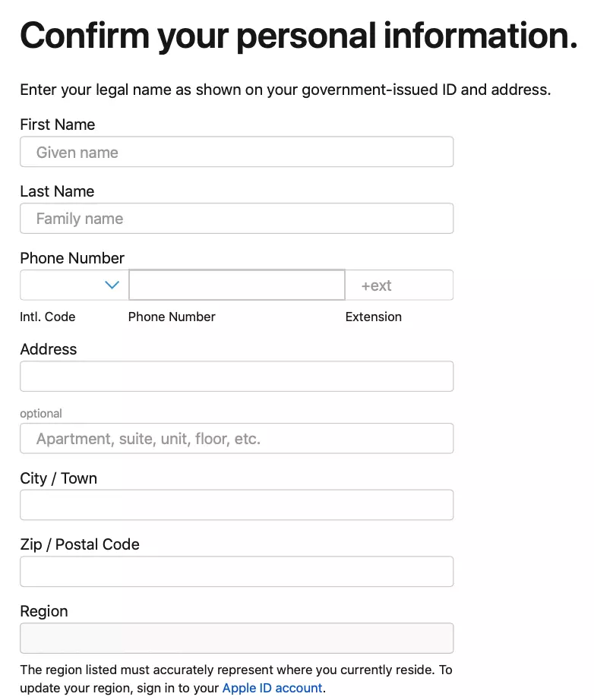Select the main phone number input box
This screenshot has width=594, height=700.
pos(237,285)
